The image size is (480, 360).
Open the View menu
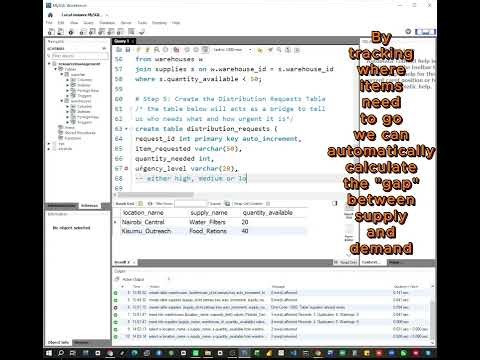[x=74, y=23]
